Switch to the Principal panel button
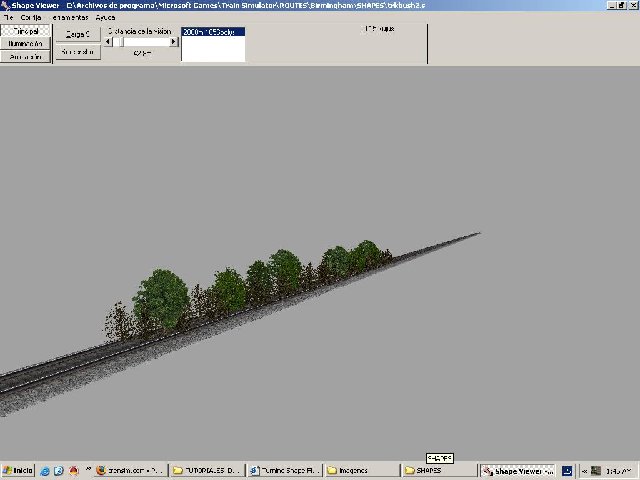 pos(26,31)
